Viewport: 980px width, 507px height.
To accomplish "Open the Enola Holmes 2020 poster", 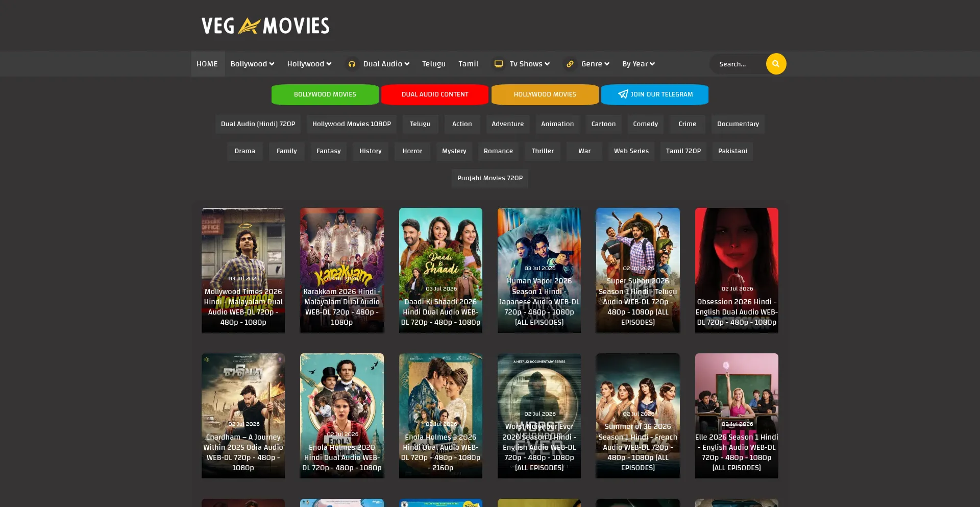I will (342, 416).
